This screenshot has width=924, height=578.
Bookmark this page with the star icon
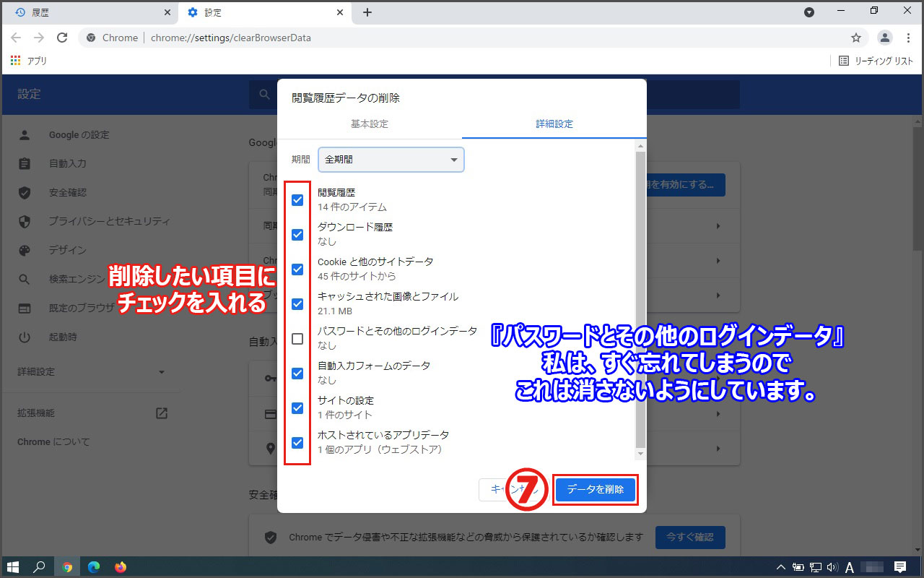[856, 38]
